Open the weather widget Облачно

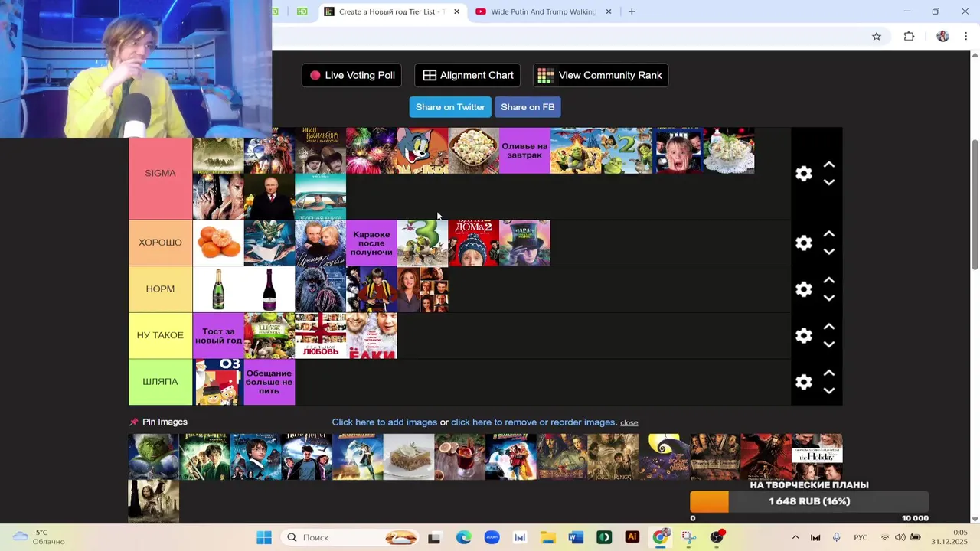38,537
